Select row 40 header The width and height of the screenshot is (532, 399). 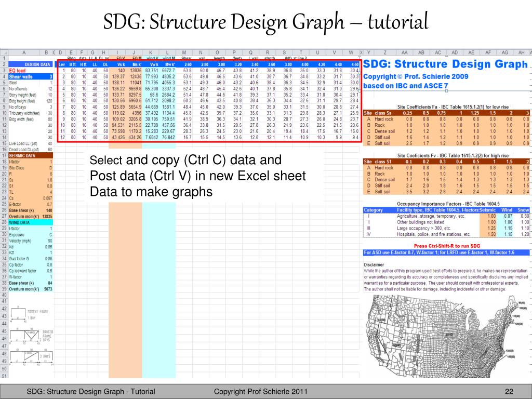(4, 296)
